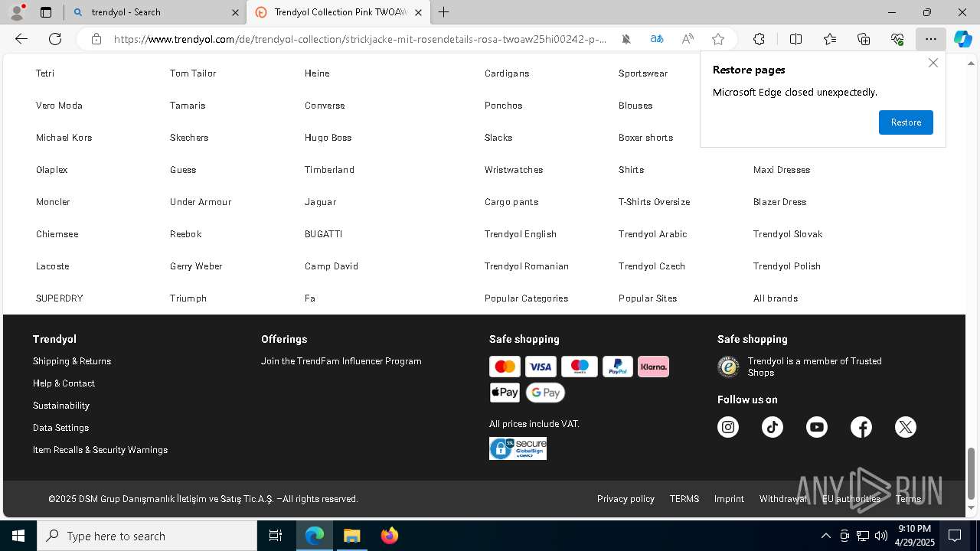
Task: Dismiss the Restore pages popup
Action: pyautogui.click(x=933, y=63)
